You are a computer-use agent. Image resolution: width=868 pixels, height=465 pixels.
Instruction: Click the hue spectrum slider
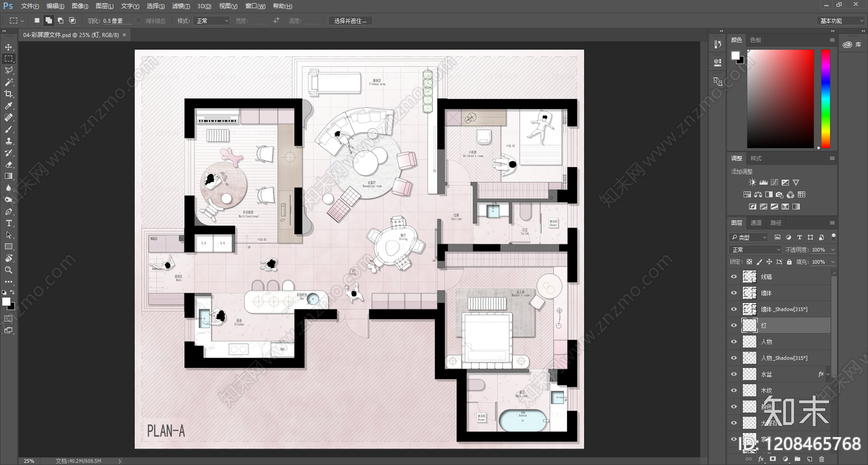[x=826, y=99]
